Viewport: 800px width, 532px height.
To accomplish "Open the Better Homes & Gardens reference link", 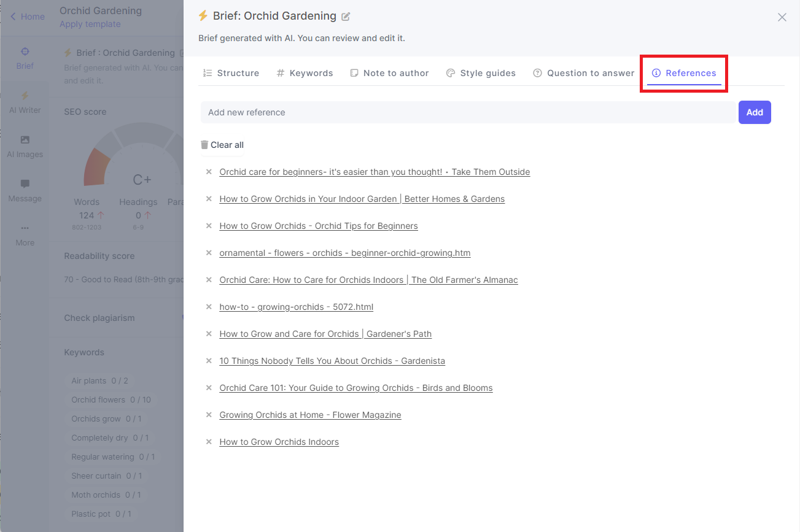I will coord(362,199).
